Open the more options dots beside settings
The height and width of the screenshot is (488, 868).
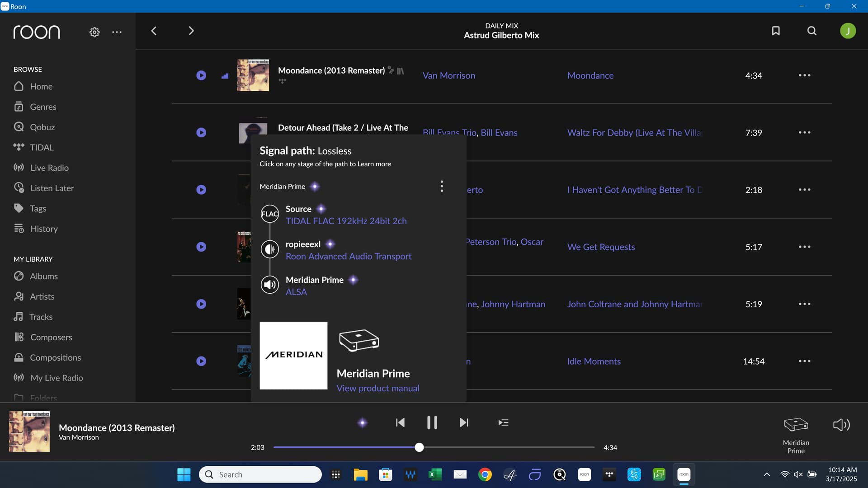[117, 32]
